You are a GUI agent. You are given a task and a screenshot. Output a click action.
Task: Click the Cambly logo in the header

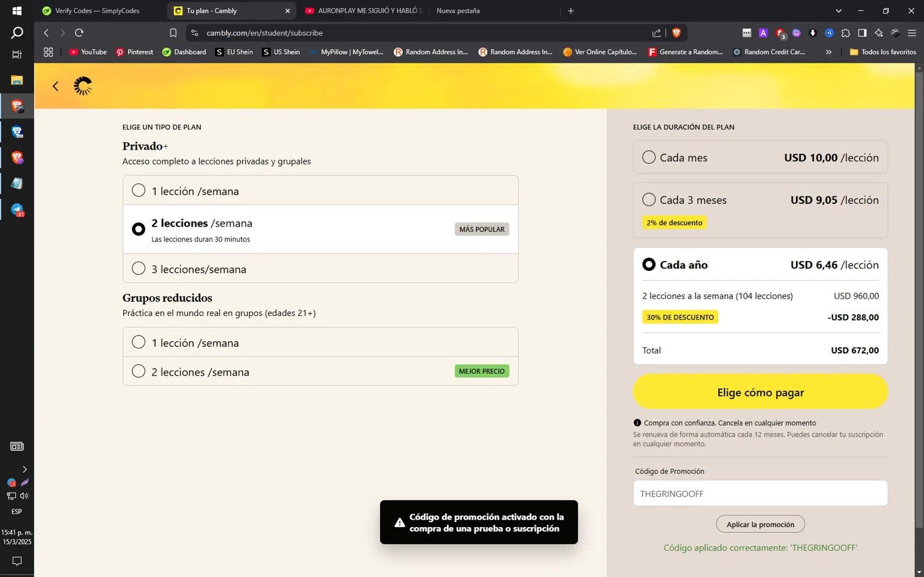83,86
